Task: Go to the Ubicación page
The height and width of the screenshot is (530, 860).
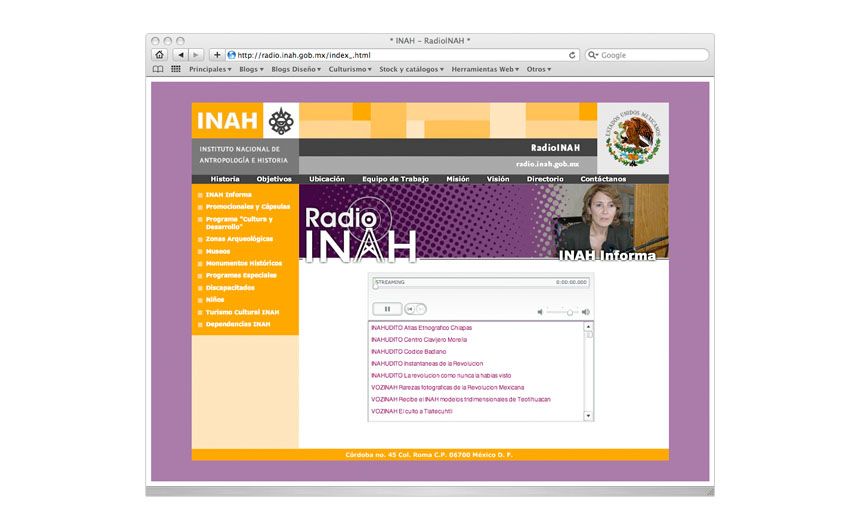Action: point(327,179)
